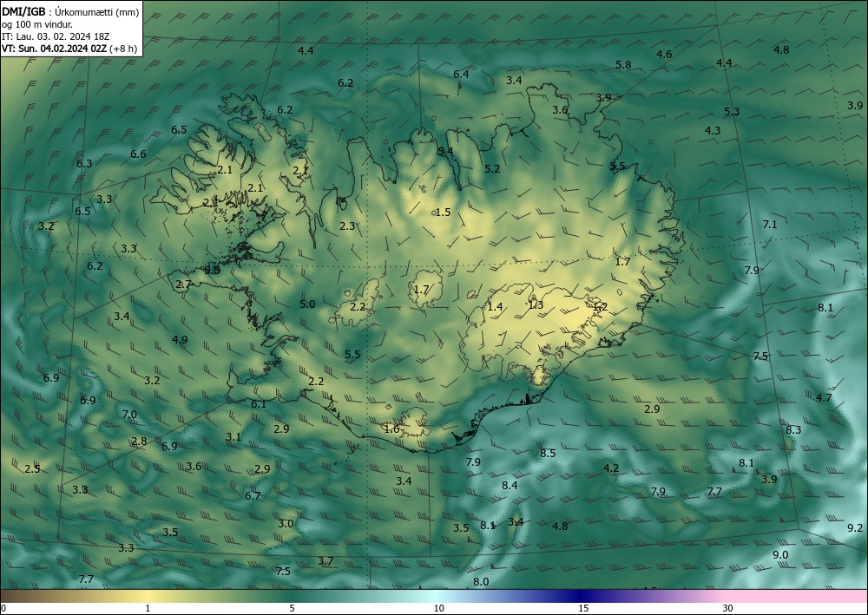Select the 'IT: Lau. 03. 02. 2024 18Z' line
Viewport: 868px width, 615px height.
pyautogui.click(x=56, y=36)
